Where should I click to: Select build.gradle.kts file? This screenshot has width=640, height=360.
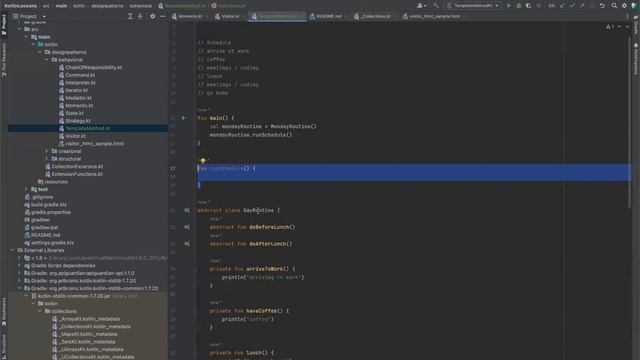click(x=49, y=204)
